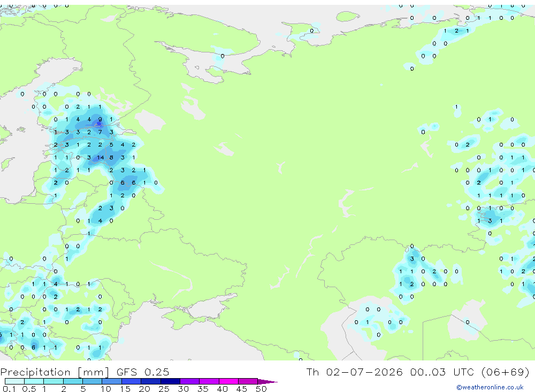Click the '(06+69)' forecast run text

pyautogui.click(x=506, y=372)
